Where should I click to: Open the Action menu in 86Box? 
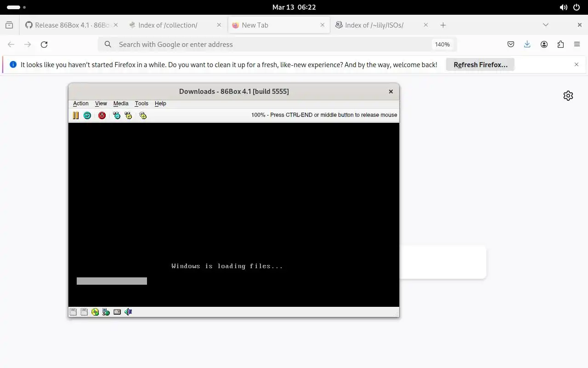coord(81,103)
